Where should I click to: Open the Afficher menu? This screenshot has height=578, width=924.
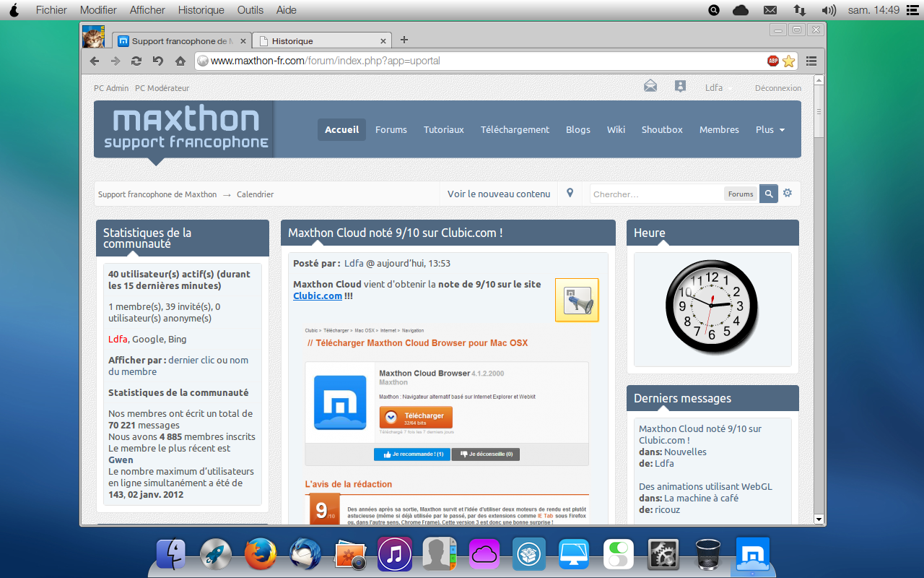click(x=147, y=10)
